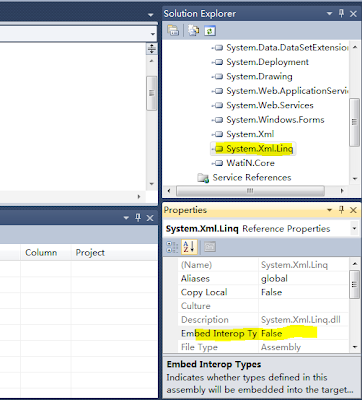This screenshot has height=400, width=362.
Task: Select the Culture property row
Action: pos(263,306)
